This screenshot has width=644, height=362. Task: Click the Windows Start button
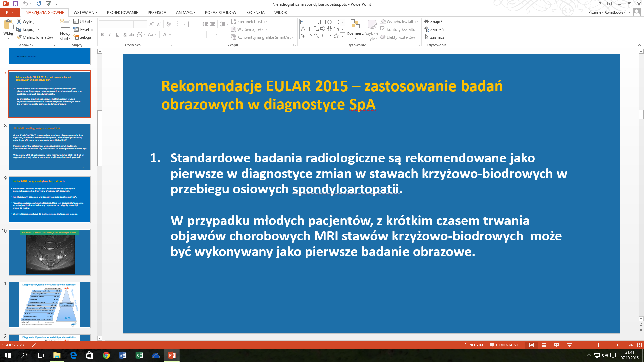click(8, 355)
